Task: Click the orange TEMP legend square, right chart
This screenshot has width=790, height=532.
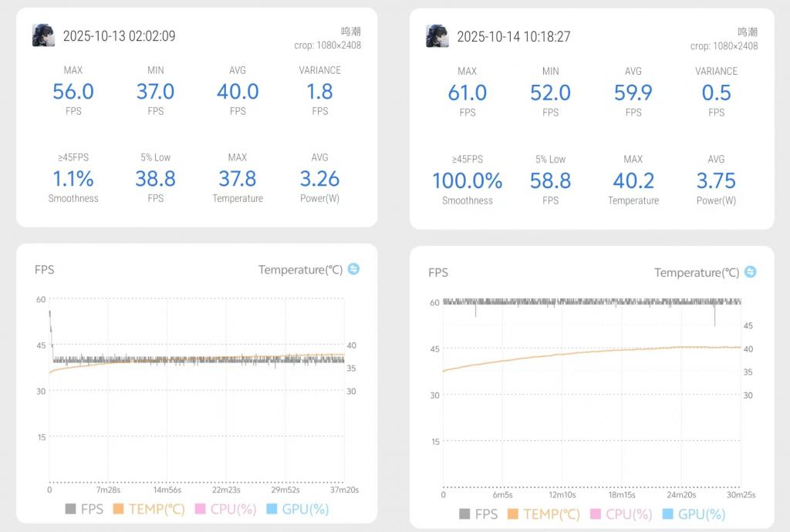Action: pyautogui.click(x=514, y=514)
